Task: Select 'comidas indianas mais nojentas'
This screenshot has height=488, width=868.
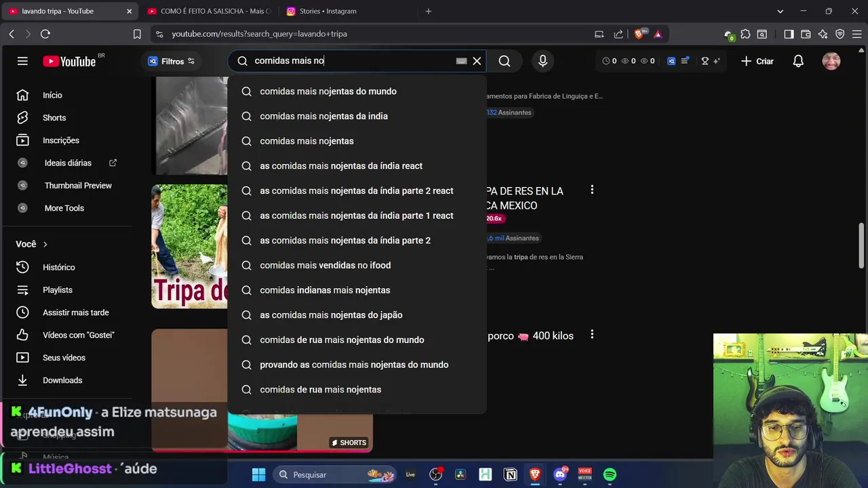Action: (357, 290)
